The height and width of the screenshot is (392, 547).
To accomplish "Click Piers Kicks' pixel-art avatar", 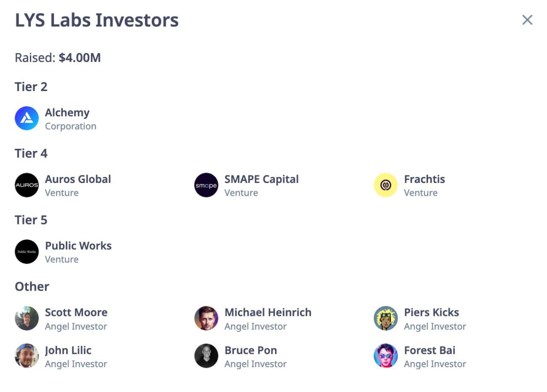I will click(386, 318).
